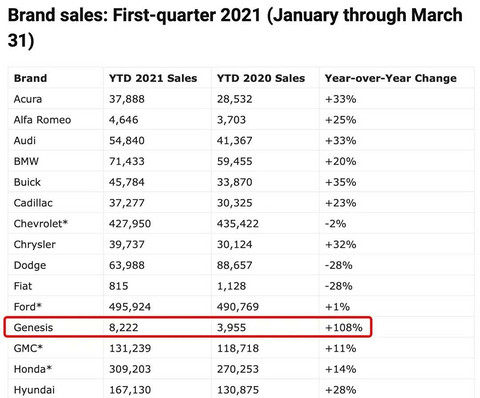This screenshot has height=398, width=480.
Task: Click the Cadillac row brand name
Action: point(33,203)
